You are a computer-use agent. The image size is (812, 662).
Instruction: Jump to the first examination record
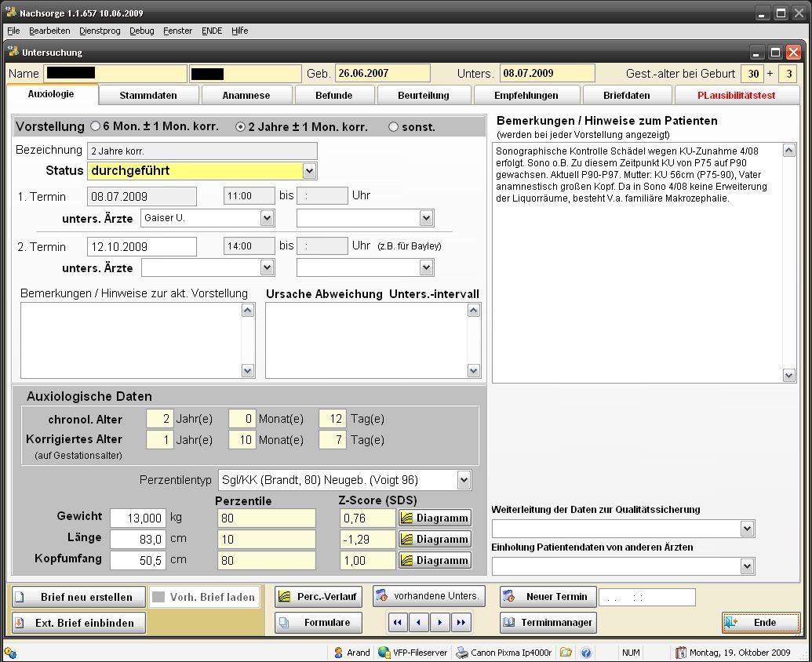[x=399, y=623]
